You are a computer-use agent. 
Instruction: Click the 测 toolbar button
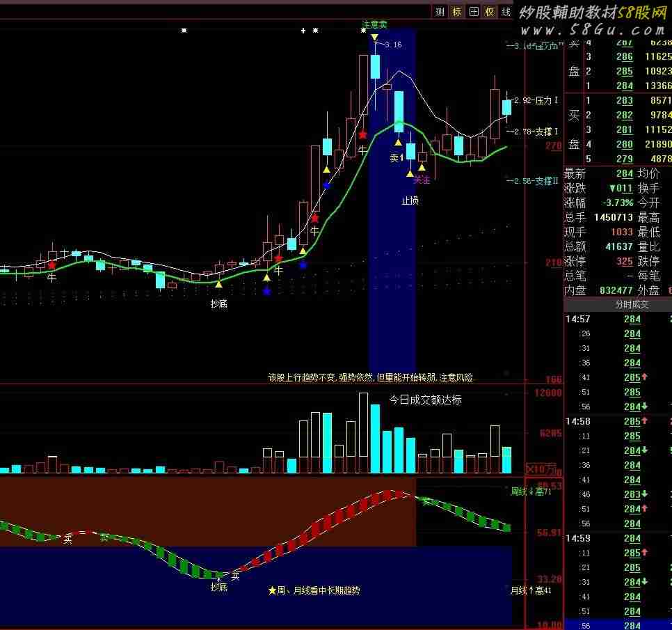(440, 12)
